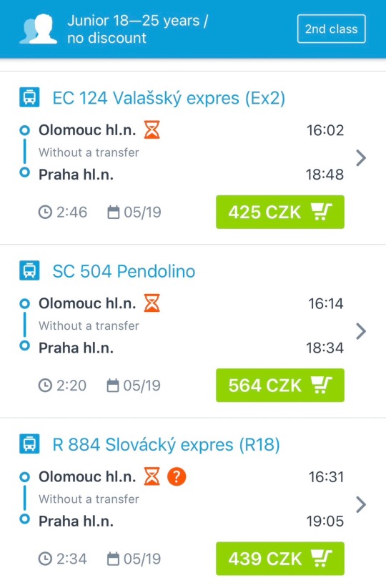Tap the passenger silhouette icon in header

coord(38,29)
